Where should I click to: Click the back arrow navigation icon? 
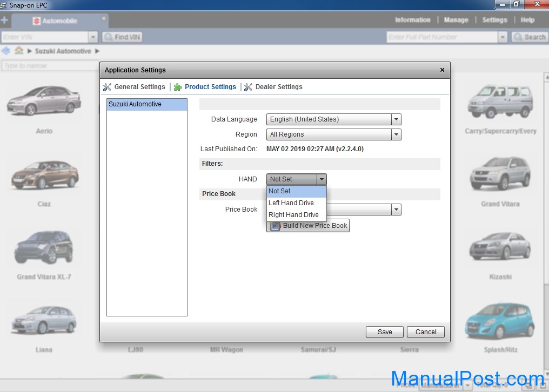point(5,51)
